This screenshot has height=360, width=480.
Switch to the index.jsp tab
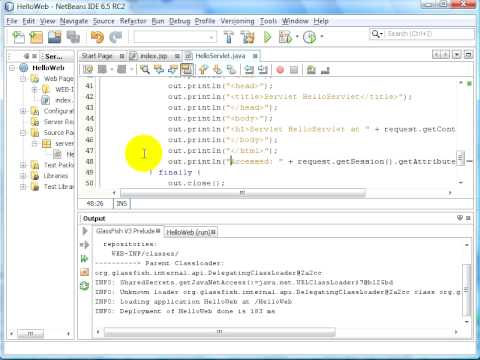[153, 56]
